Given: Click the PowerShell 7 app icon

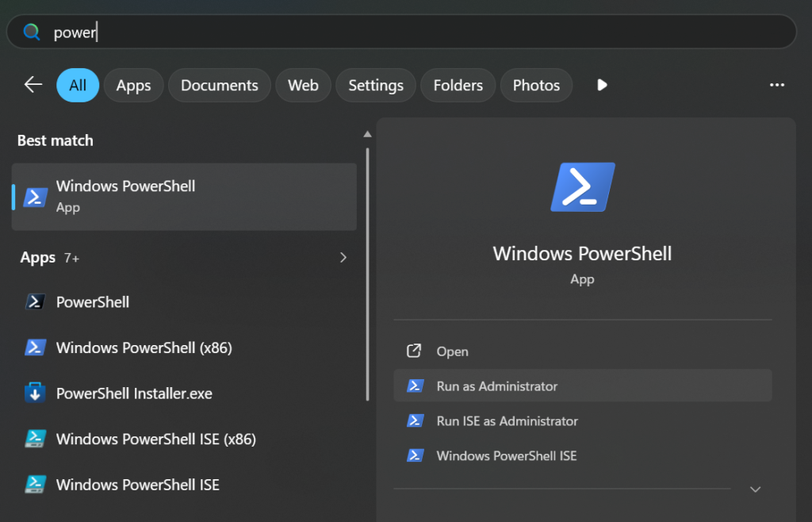Looking at the screenshot, I should [x=35, y=302].
